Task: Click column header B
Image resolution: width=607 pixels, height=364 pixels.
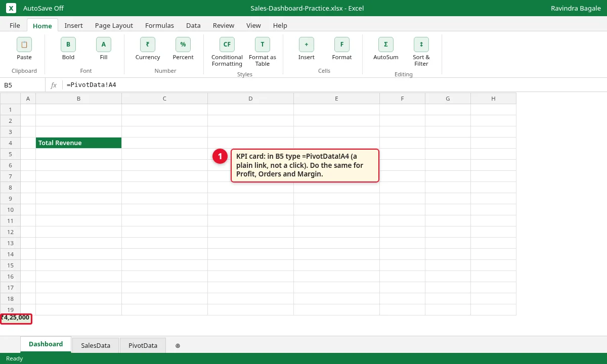Action: tap(79, 99)
